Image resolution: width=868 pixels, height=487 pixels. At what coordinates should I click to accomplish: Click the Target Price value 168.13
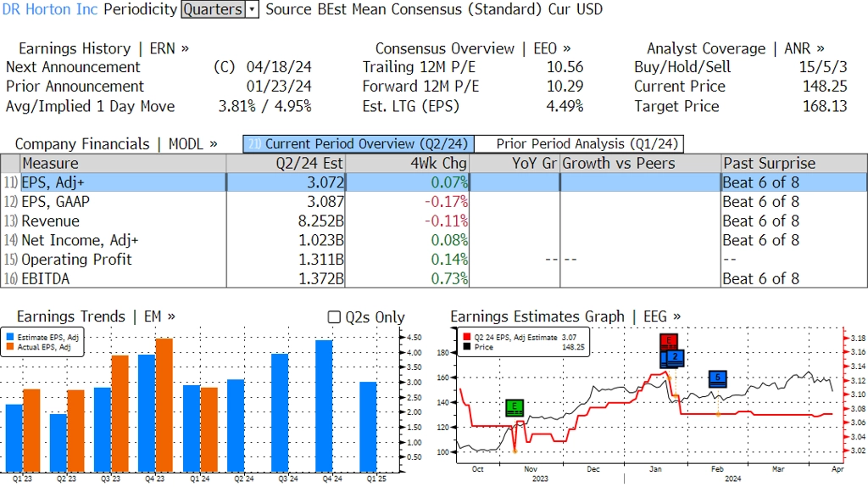tap(825, 106)
